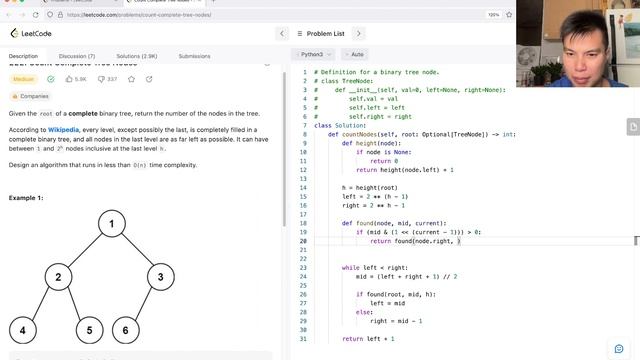Open the Submissions tab
The height and width of the screenshot is (360, 640).
click(194, 56)
